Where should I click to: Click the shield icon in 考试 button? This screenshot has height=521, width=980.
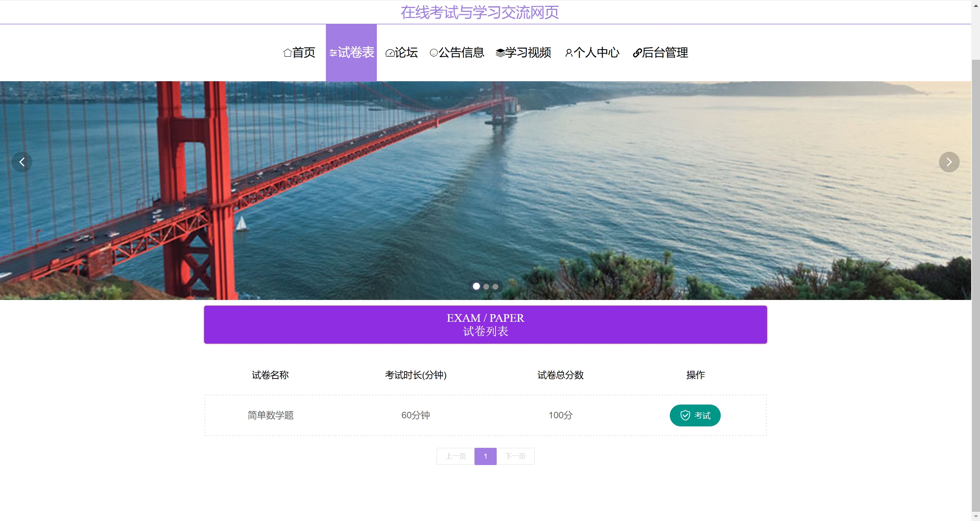(x=685, y=415)
